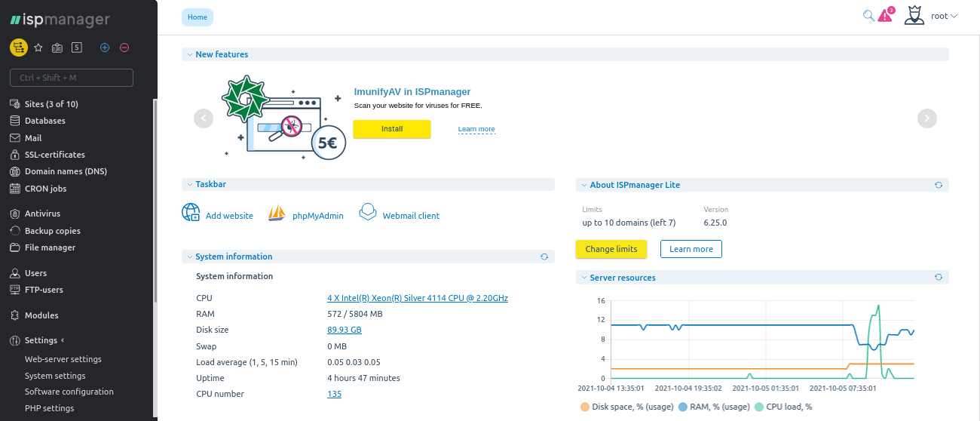Click the CPU number 135 link
Screen dimensions: 980x421
click(x=334, y=394)
